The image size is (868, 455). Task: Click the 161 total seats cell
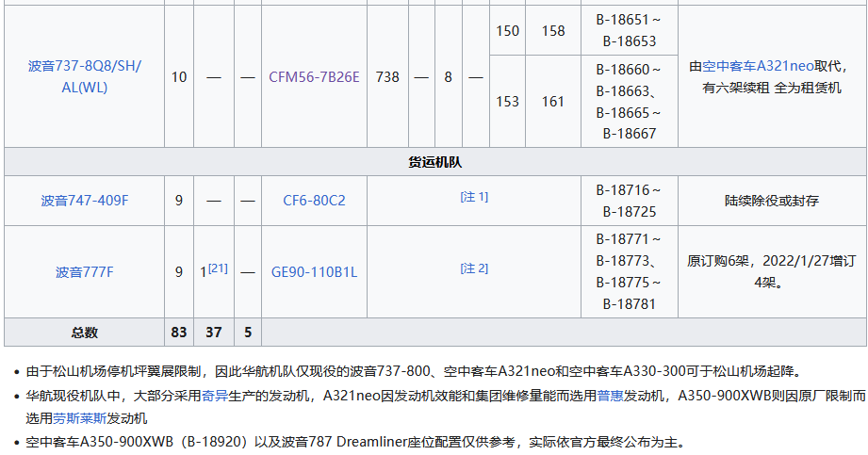[x=553, y=102]
